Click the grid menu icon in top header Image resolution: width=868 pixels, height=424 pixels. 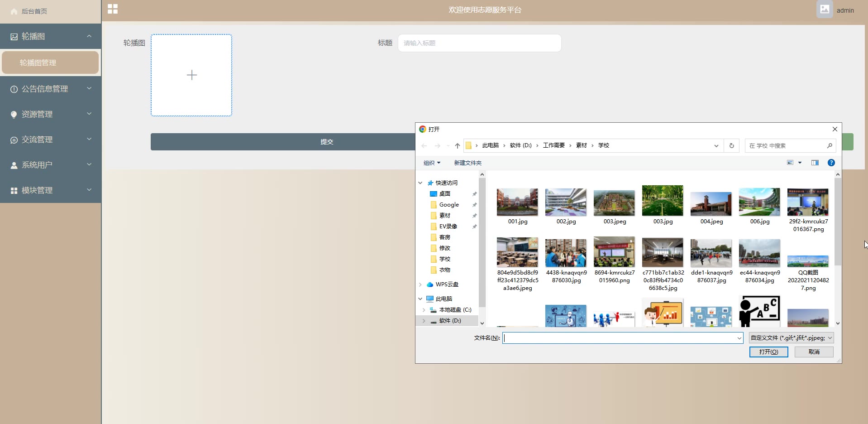(x=113, y=9)
